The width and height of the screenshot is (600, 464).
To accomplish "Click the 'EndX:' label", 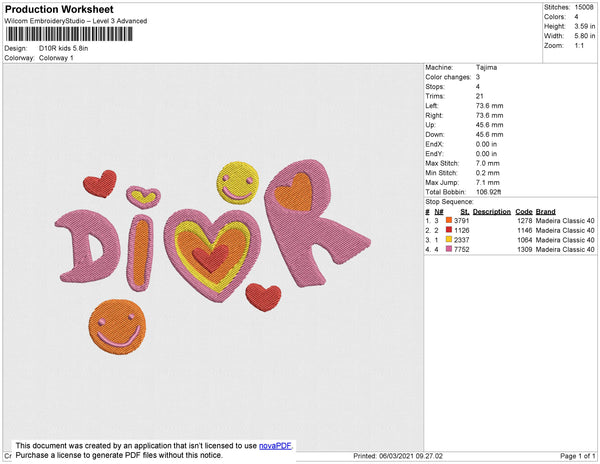I will point(434,144).
